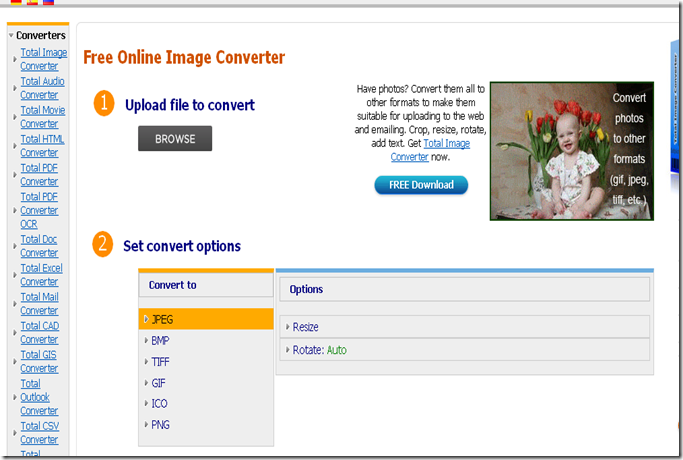Screen dimensions: 683x460
Task: Open the Total PDF Converter OCR link
Action: pyautogui.click(x=39, y=210)
